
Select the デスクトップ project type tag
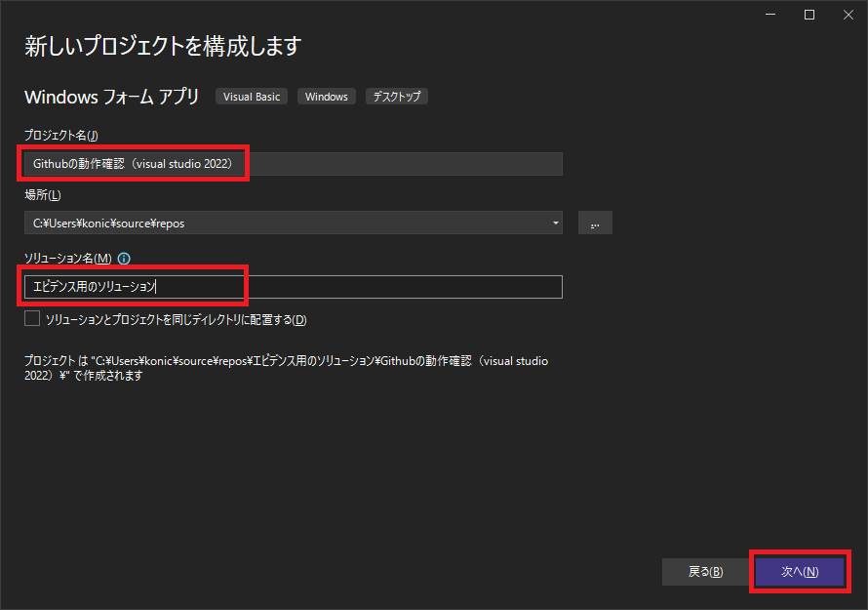pyautogui.click(x=396, y=96)
